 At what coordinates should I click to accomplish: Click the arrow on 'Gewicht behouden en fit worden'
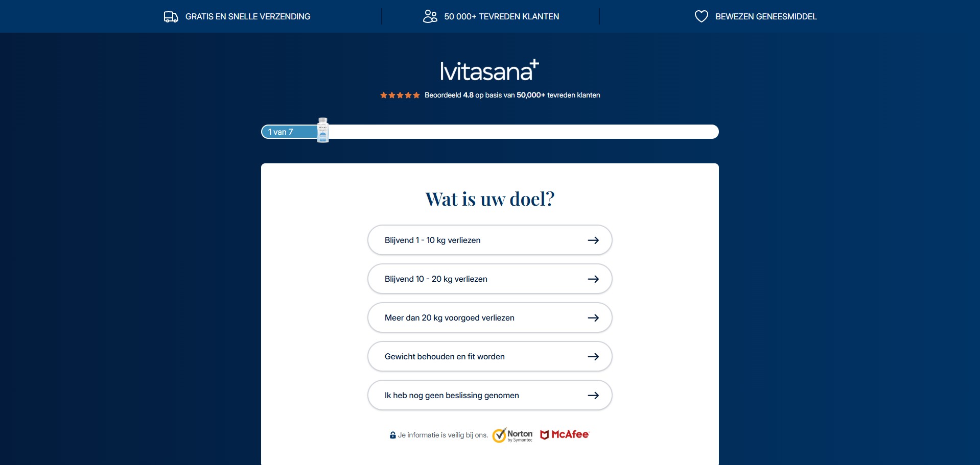(593, 357)
